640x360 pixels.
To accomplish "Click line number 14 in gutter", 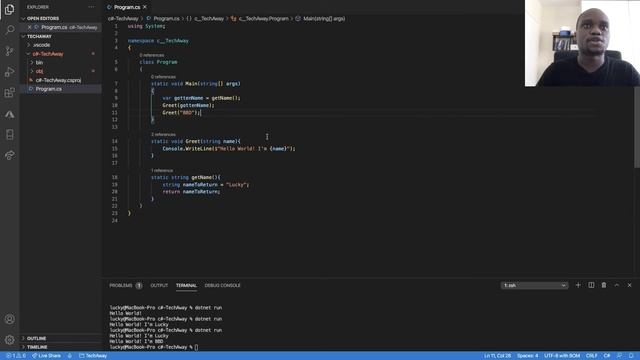I will coord(115,141).
